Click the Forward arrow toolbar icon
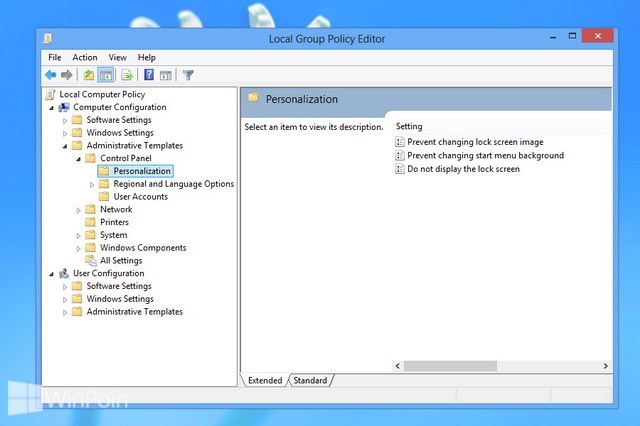 67,75
